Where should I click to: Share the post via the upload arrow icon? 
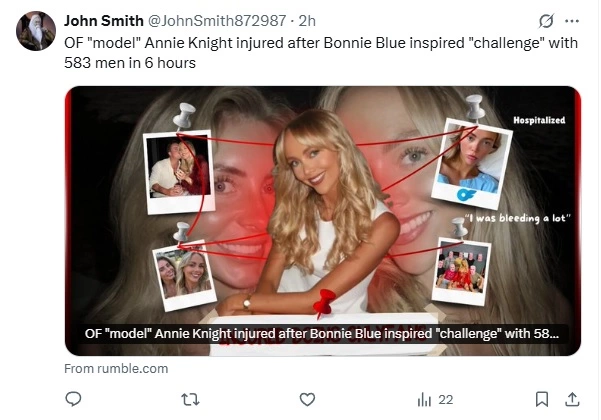(572, 399)
